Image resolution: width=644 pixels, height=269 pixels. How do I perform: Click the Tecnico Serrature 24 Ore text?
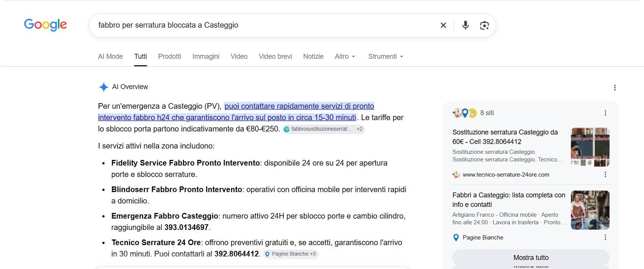tap(156, 242)
